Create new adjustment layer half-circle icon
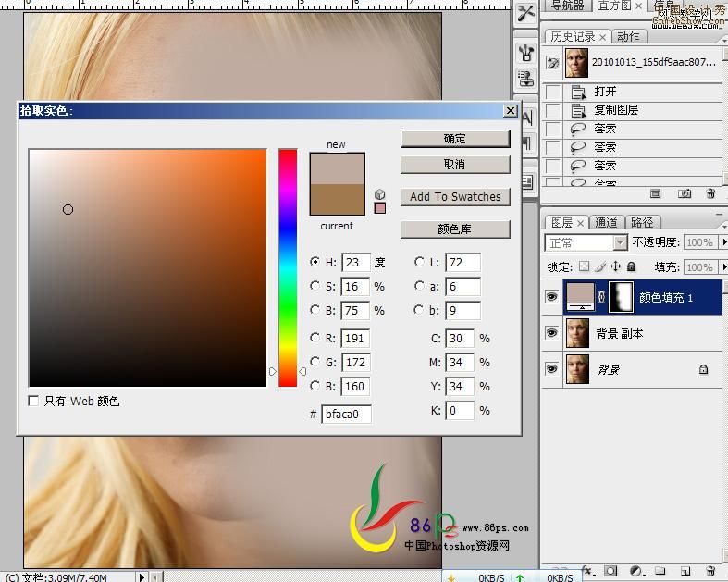 pos(635,571)
